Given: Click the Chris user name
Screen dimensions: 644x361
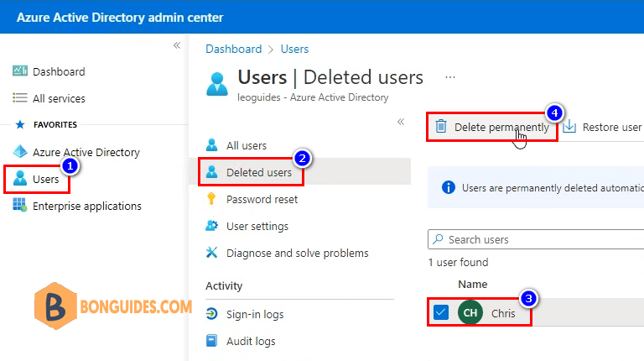Looking at the screenshot, I should [503, 313].
